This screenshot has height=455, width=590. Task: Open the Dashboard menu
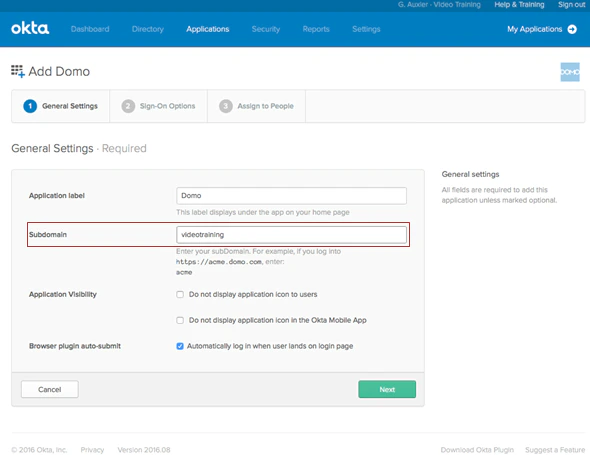[x=90, y=29]
